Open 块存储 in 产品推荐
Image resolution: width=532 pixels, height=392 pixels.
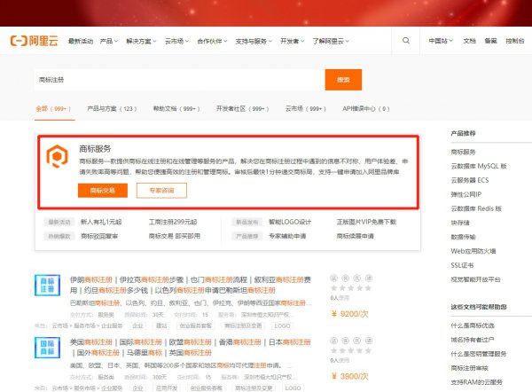coord(460,223)
